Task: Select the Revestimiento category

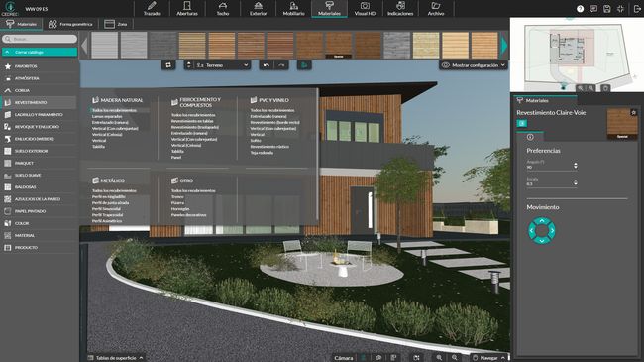Action: (40, 102)
